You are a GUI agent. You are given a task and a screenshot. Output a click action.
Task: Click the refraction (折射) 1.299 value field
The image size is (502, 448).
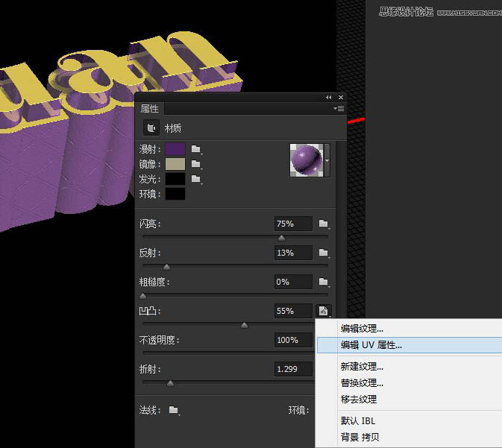[x=293, y=369]
